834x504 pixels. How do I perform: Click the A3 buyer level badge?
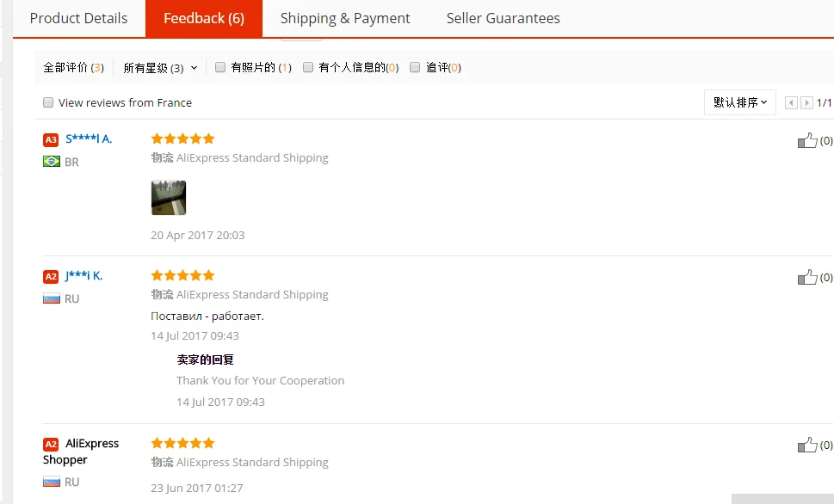(x=51, y=139)
